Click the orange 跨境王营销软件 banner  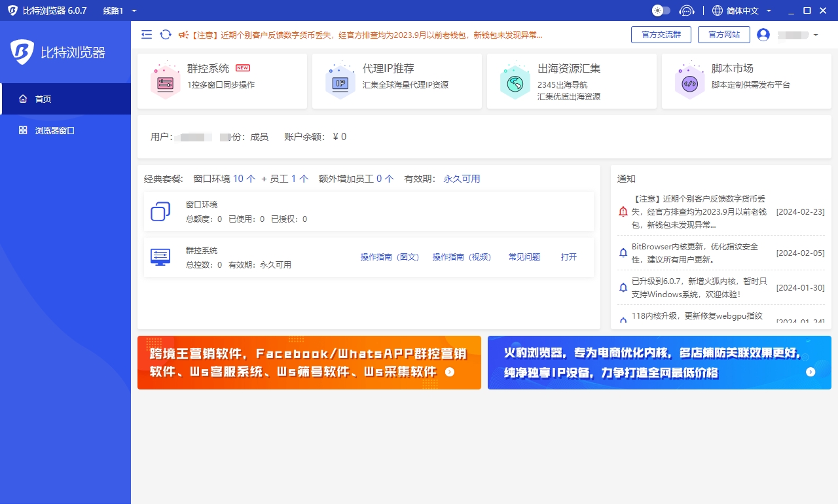coord(309,363)
